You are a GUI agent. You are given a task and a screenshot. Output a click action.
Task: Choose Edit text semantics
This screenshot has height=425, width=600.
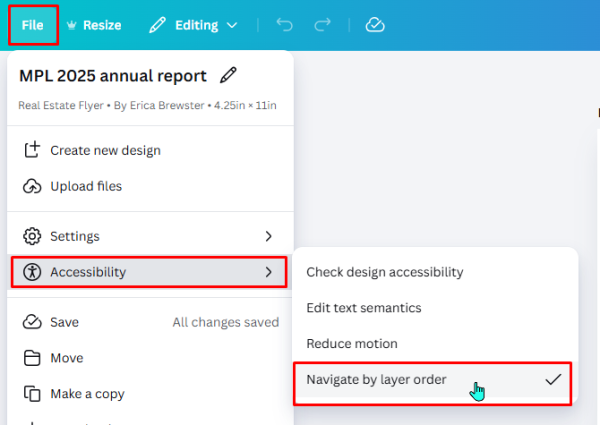pos(435,308)
